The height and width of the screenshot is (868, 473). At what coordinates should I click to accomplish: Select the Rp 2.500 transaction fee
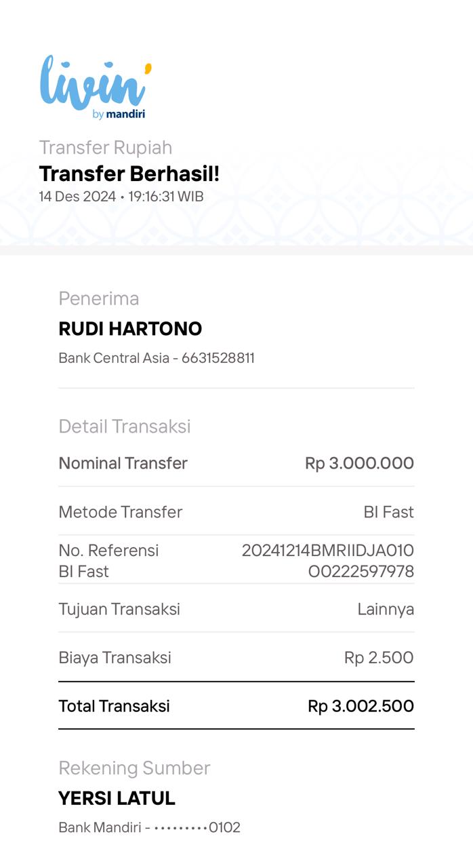[379, 657]
